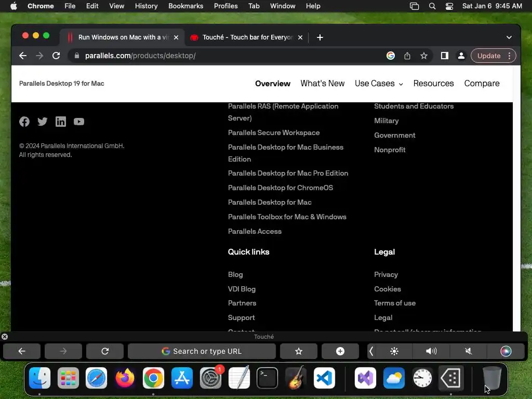Viewport: 532px width, 399px height.
Task: Open Chrome profile avatar icon
Action: click(461, 56)
